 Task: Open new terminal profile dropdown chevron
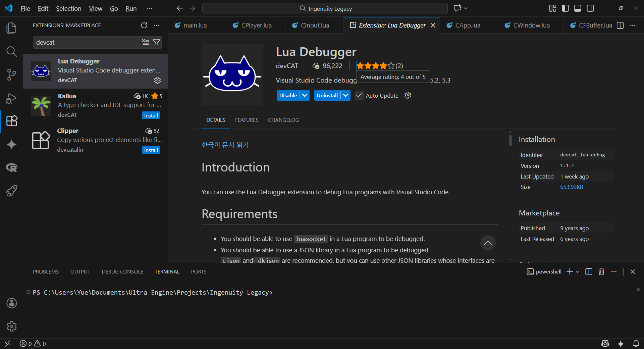pyautogui.click(x=578, y=271)
